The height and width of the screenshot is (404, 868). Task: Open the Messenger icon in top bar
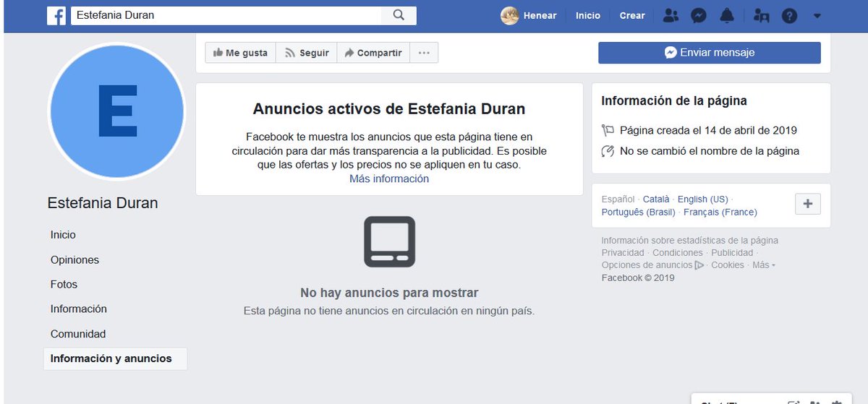pos(699,15)
